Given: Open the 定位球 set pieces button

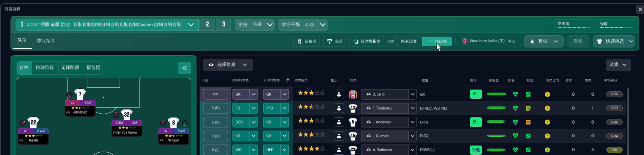Looking at the screenshot, I should click(x=307, y=41).
